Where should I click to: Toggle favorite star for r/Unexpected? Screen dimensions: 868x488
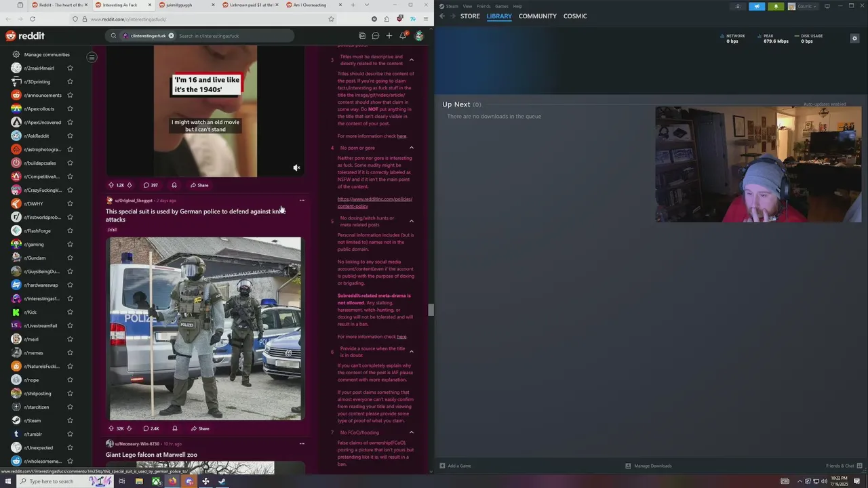tap(70, 447)
